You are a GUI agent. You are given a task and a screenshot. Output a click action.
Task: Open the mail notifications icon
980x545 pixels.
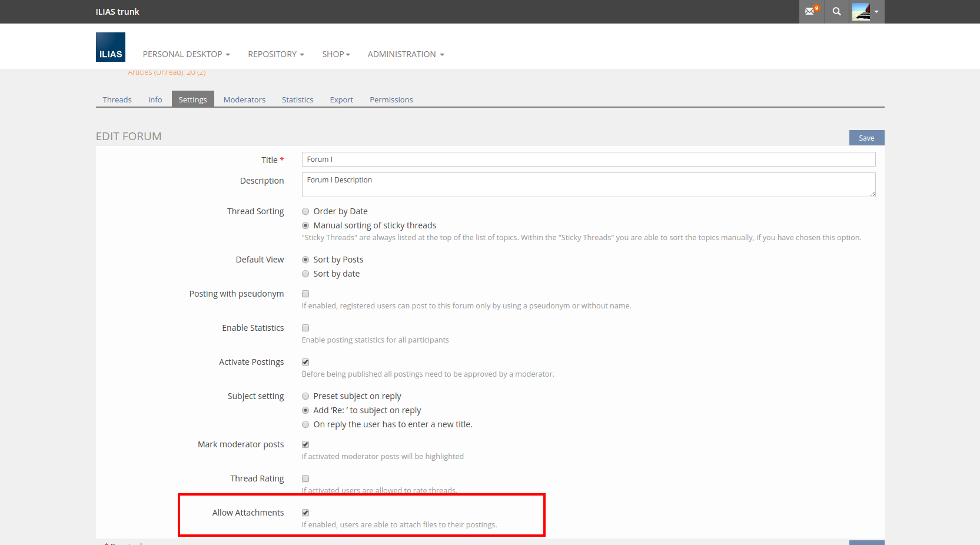pyautogui.click(x=811, y=11)
